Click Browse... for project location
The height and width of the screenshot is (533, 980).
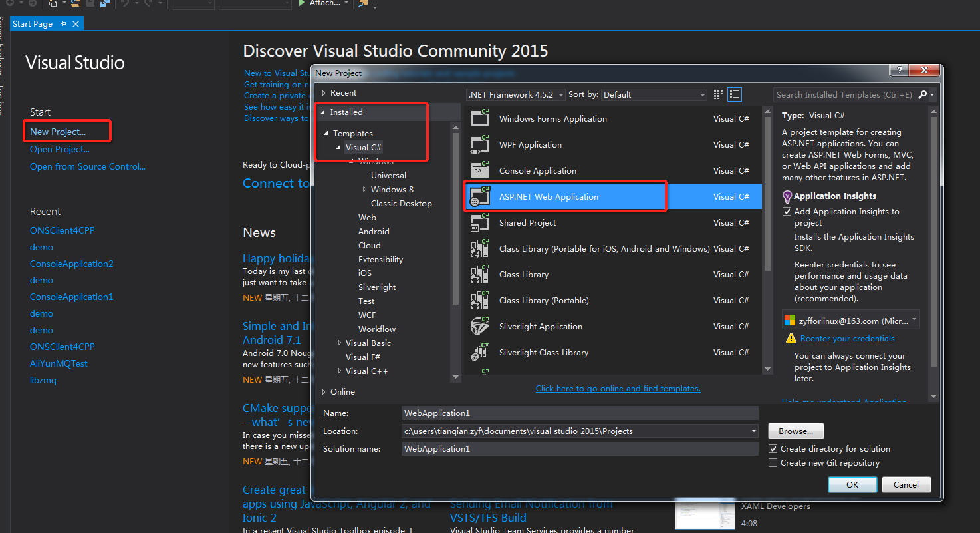(x=796, y=431)
